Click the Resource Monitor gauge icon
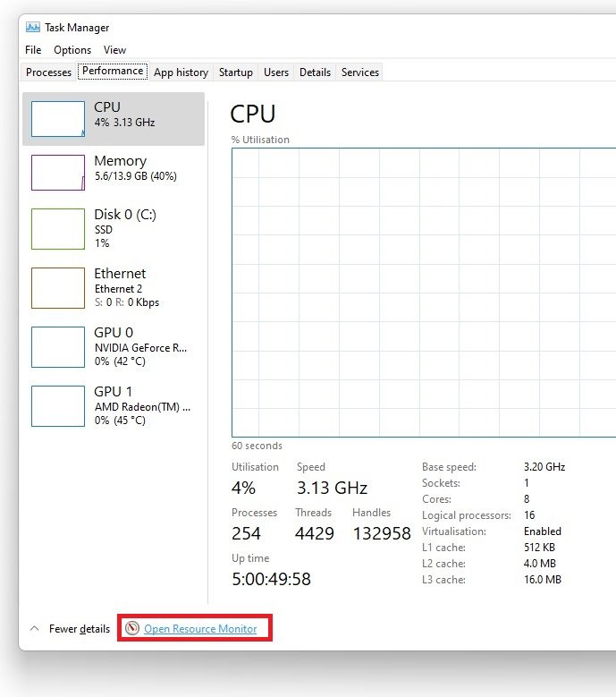 pyautogui.click(x=132, y=629)
